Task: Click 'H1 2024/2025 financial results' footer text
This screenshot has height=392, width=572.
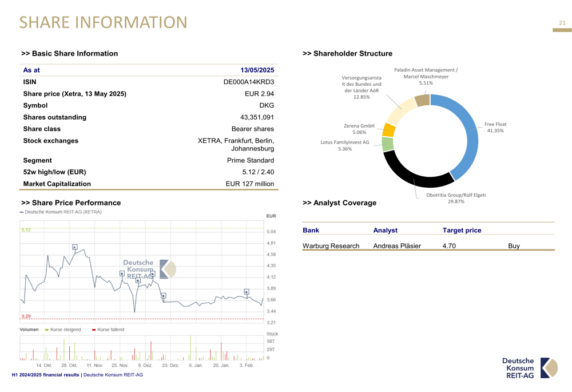Action: pos(45,375)
